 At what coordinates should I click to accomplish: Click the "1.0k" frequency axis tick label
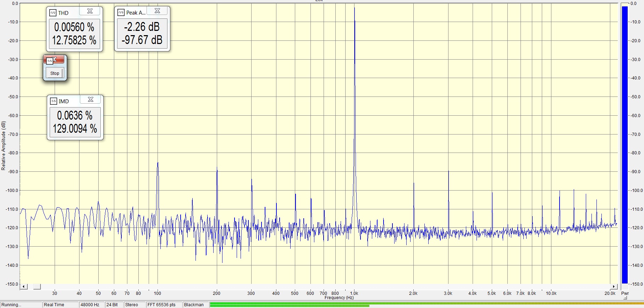click(354, 293)
